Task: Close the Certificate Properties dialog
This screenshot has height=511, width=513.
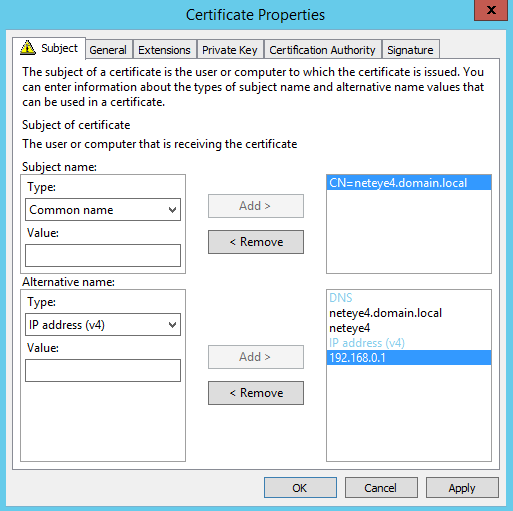Action: [491, 10]
